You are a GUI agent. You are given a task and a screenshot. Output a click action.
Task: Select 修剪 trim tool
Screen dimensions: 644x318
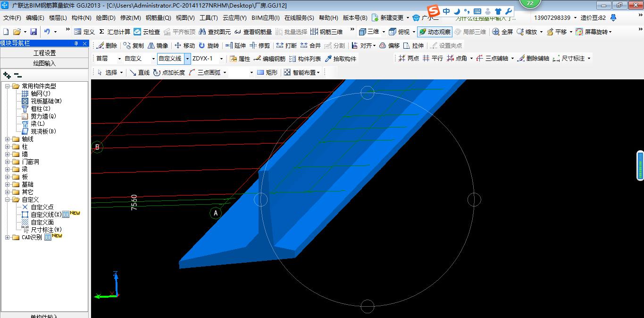click(x=260, y=45)
